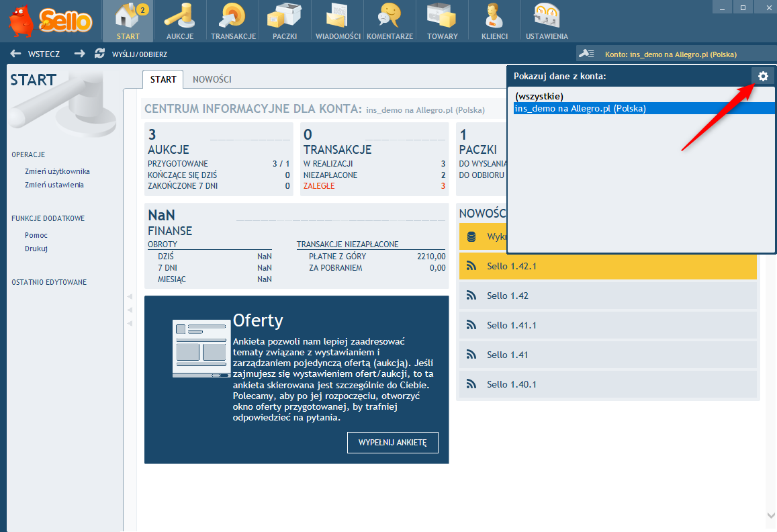Open Sello 1.40.1 news item
777x532 pixels.
click(x=608, y=384)
